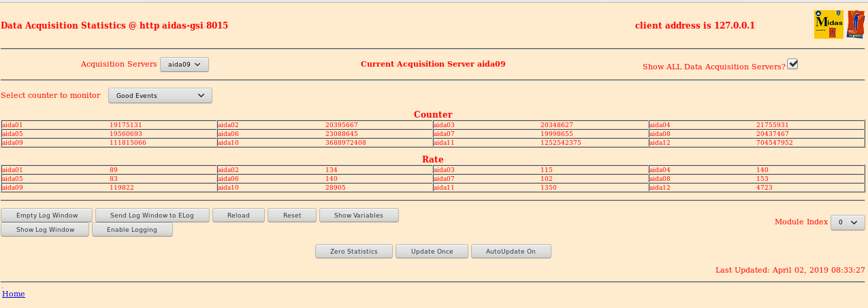This screenshot has height=308, width=868.
Task: Click the Show Log Window button
Action: 45,230
